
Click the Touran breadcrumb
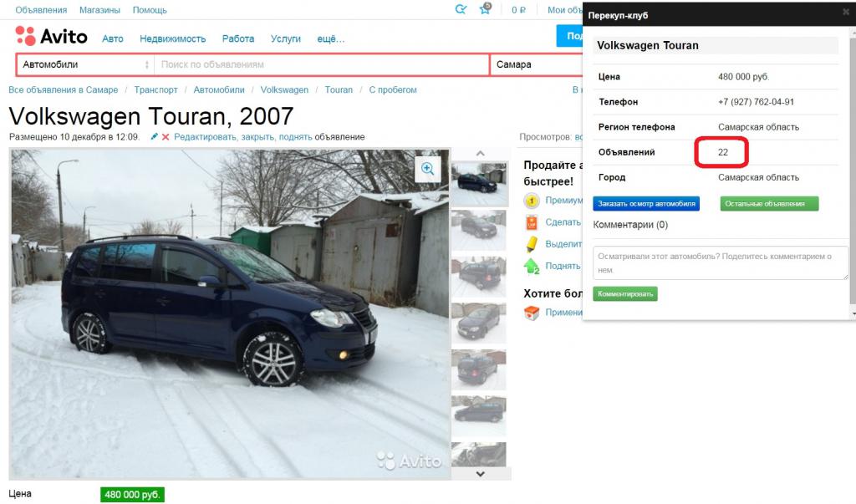pyautogui.click(x=339, y=89)
